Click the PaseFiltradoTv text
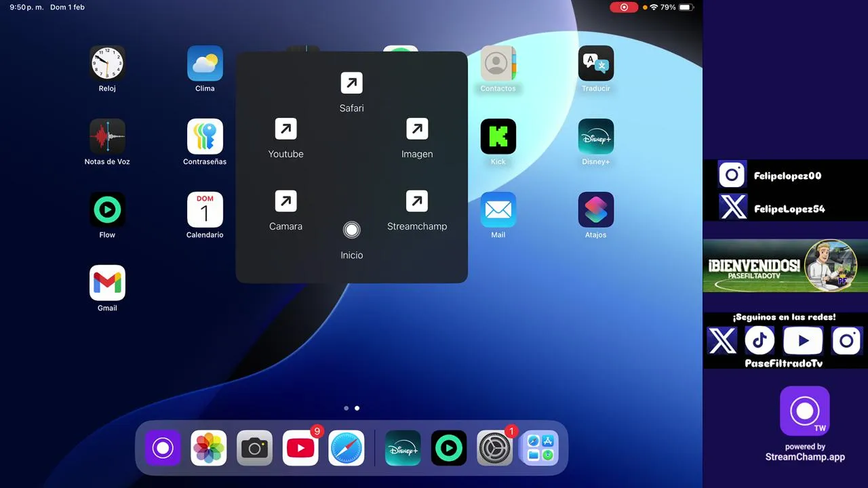868x488 pixels. tap(784, 363)
